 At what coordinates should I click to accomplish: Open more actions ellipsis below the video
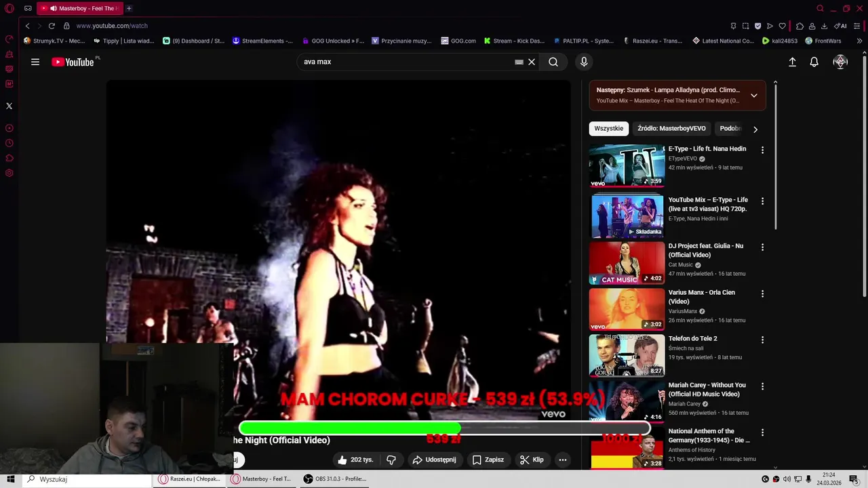click(x=562, y=460)
